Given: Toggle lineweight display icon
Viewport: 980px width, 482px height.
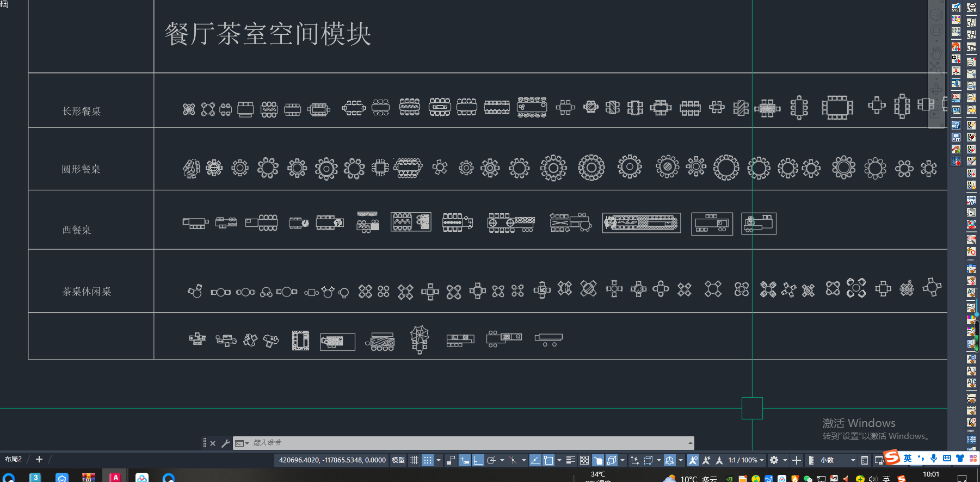Looking at the screenshot, I should [570, 460].
